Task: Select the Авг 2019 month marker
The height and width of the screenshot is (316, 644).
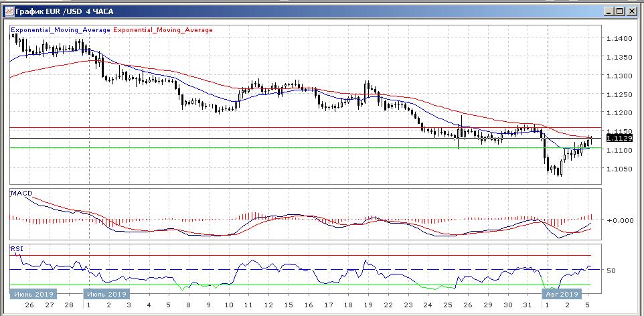Action: pos(560,294)
